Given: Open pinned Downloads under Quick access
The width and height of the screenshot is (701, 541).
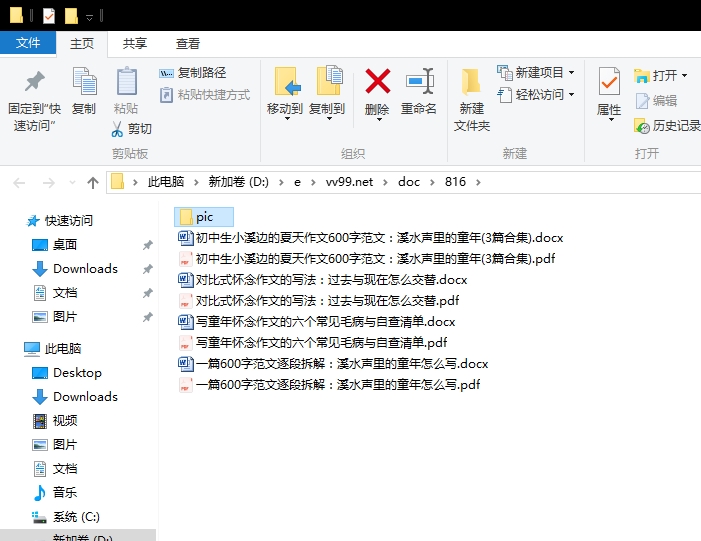Looking at the screenshot, I should point(75,269).
